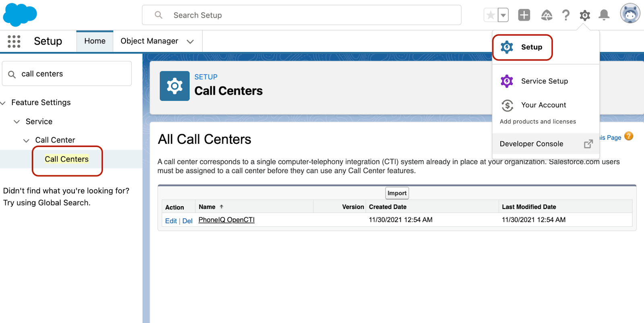Collapse the Feature Settings chevron
The image size is (644, 323).
coord(3,103)
